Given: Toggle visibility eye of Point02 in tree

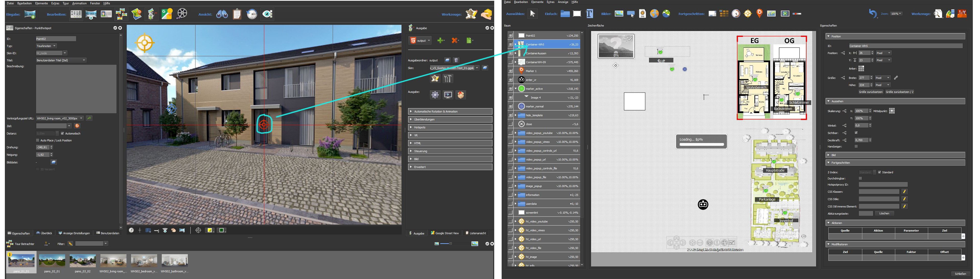Looking at the screenshot, I should tap(510, 35).
